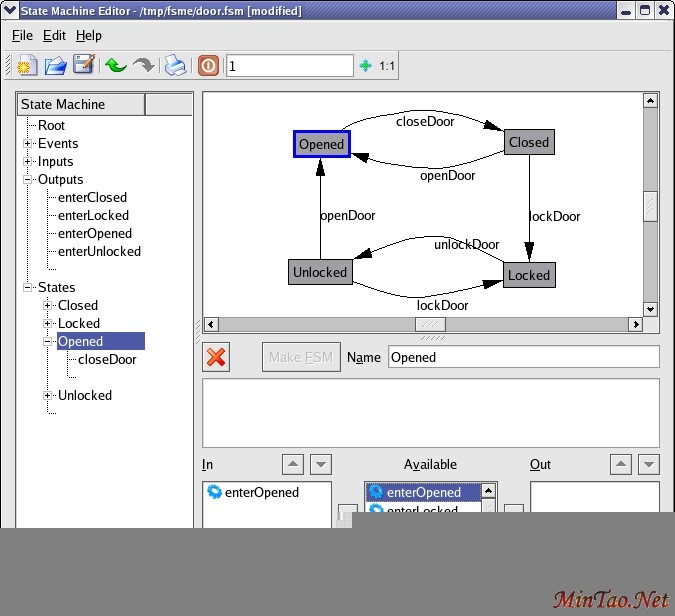Click the 1:1 zoom reset button

point(387,66)
